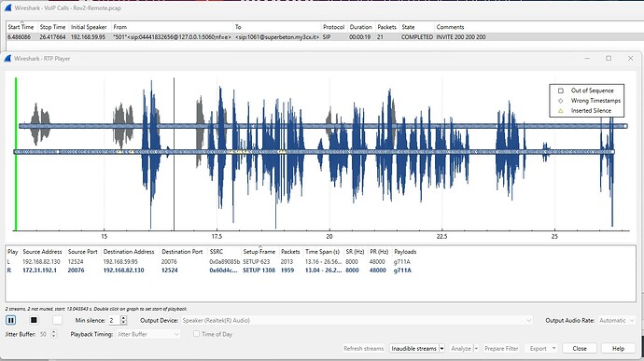Select the COMPLETED call row in VoIP Calls
Screen dimensions: 644x361
[325, 37]
